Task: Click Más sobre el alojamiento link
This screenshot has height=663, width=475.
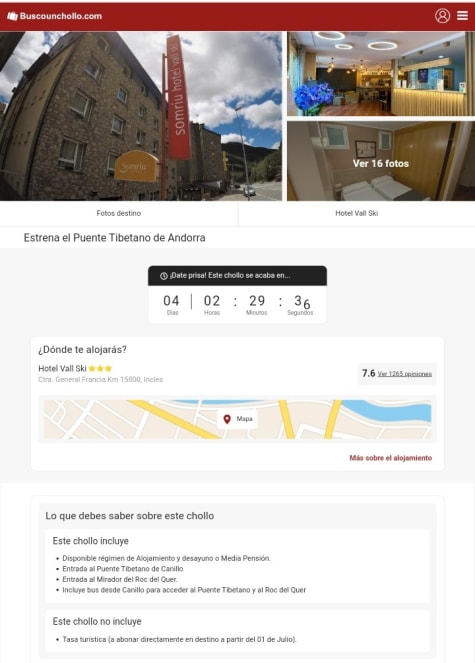Action: [x=390, y=458]
